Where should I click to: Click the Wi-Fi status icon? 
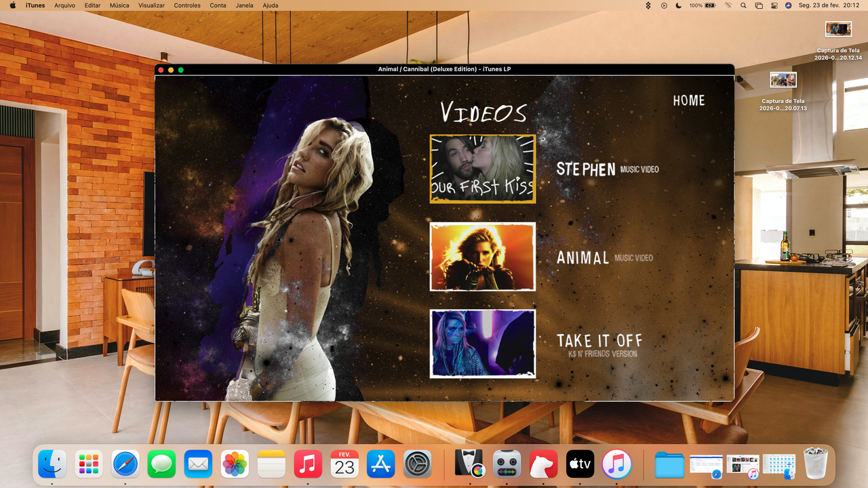728,5
